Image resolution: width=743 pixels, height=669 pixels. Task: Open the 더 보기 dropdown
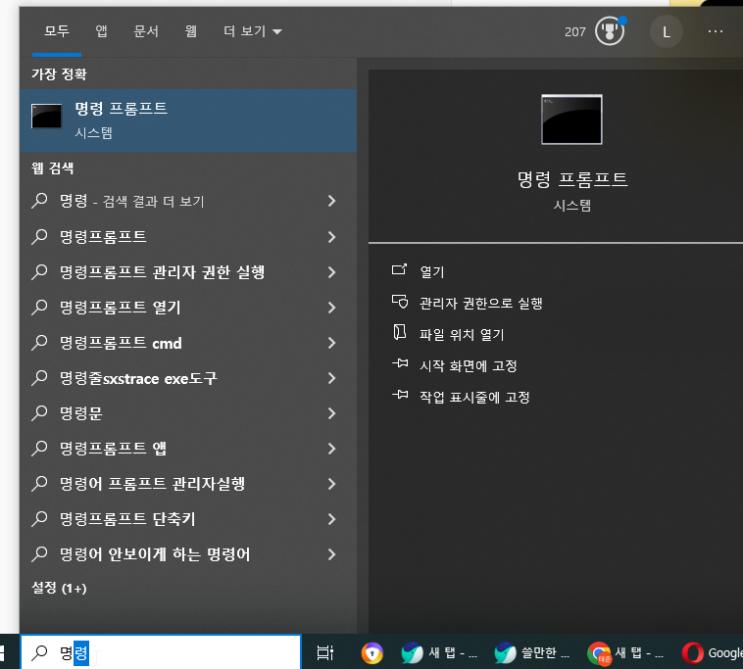pos(253,32)
